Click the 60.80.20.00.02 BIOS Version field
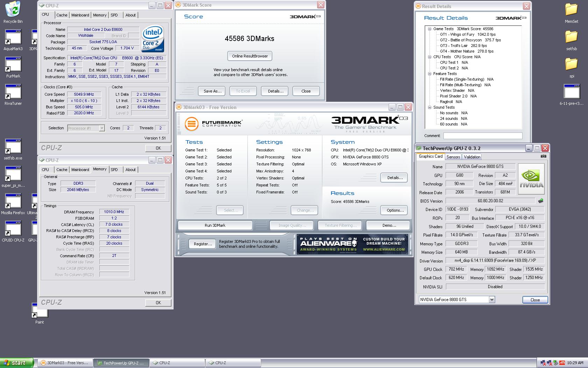 [x=490, y=201]
